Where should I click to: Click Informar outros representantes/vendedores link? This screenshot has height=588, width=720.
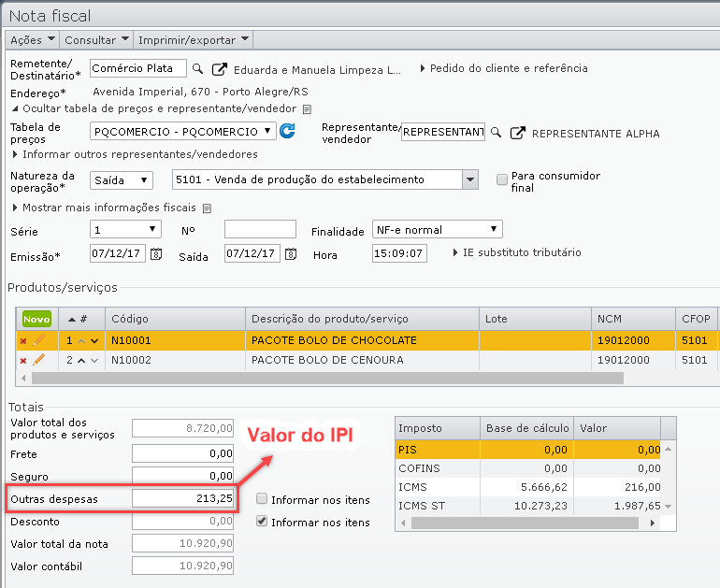139,154
